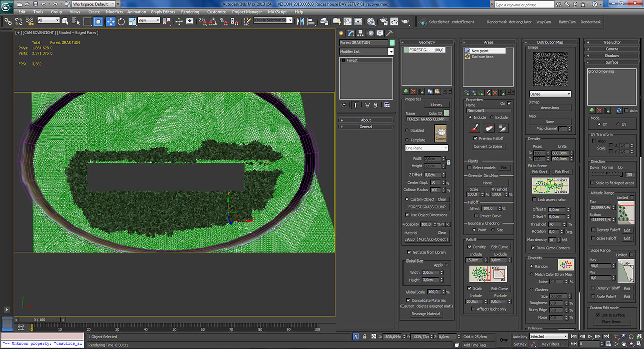Toggle Get Size from Library checkbox

(x=408, y=252)
